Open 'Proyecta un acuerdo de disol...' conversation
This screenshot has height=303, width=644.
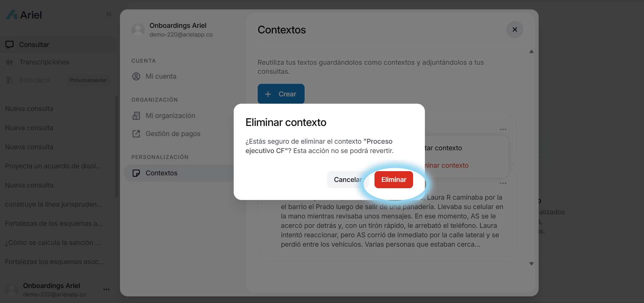click(53, 166)
